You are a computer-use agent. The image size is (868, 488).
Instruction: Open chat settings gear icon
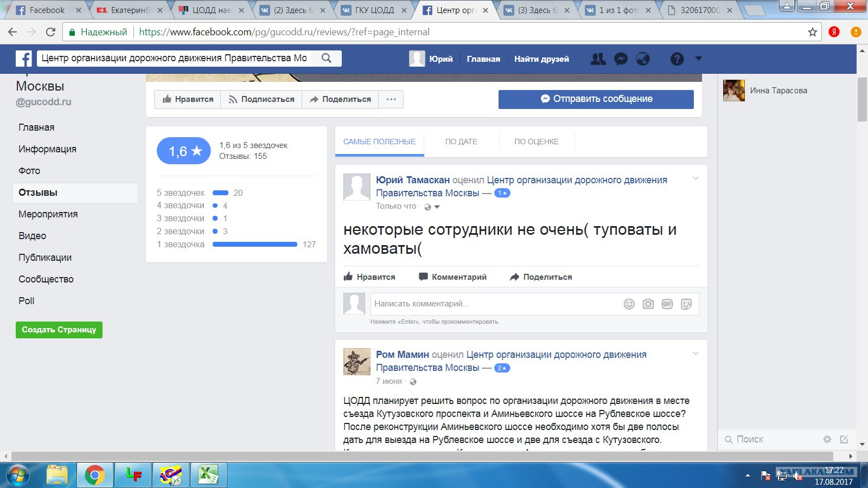(x=827, y=439)
